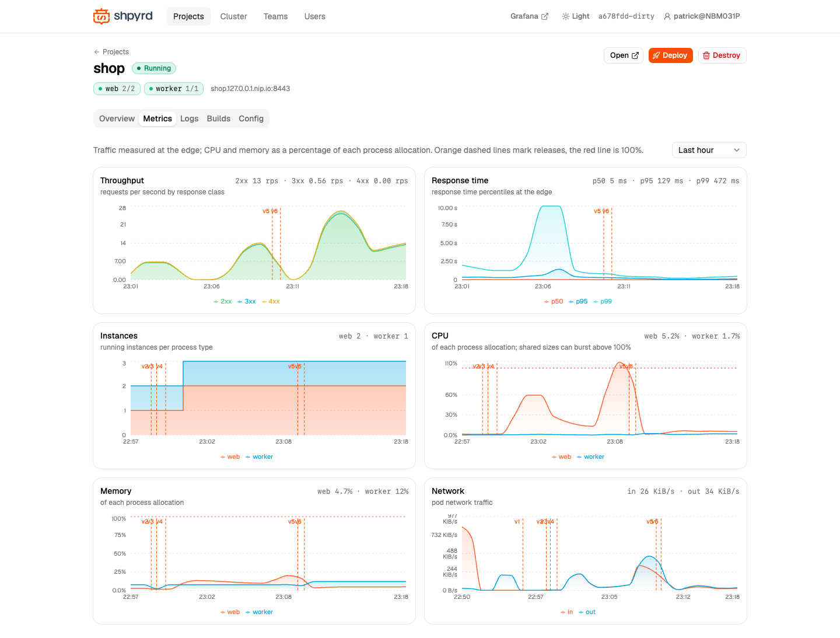Select the Metrics tab
Screen dimensions: 840x638
(157, 118)
